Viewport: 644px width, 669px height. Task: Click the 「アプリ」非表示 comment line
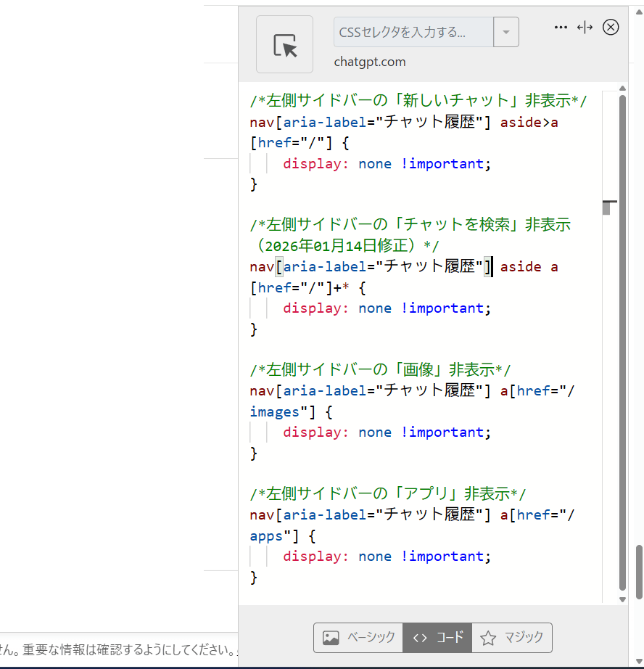click(x=388, y=493)
